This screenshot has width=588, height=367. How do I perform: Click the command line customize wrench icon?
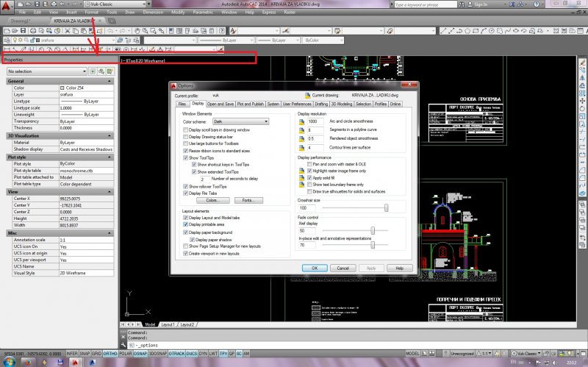point(123,345)
